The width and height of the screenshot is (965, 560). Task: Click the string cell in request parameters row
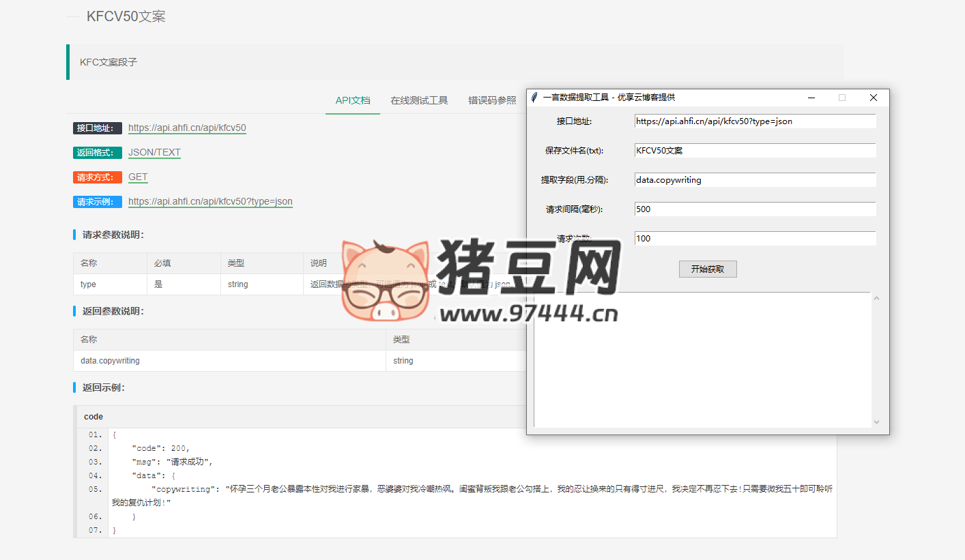262,284
